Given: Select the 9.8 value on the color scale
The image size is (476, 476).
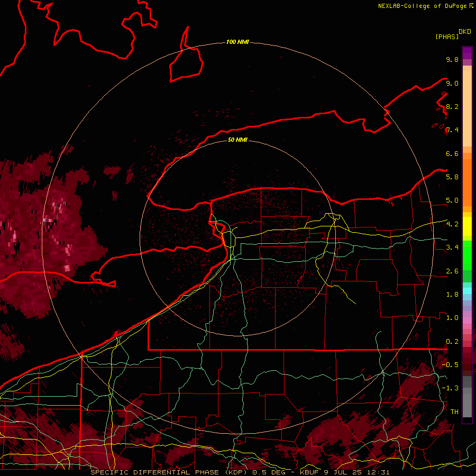Looking at the screenshot, I should point(452,59).
